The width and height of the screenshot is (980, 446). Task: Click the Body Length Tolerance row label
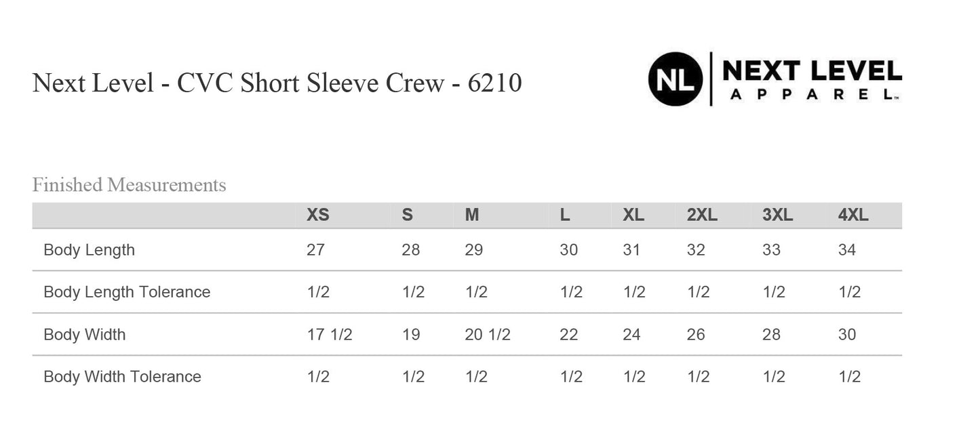pyautogui.click(x=127, y=292)
